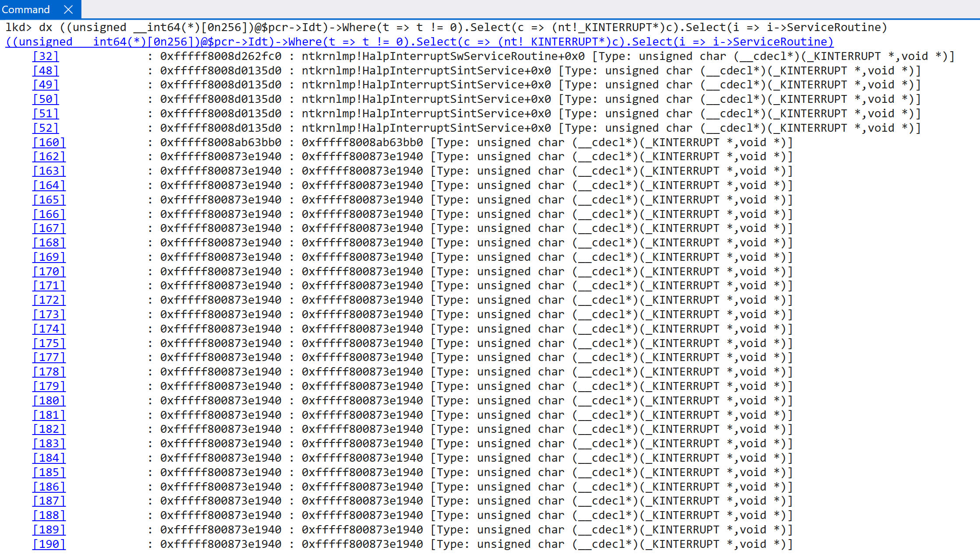Click result entry [171]
This screenshot has width=980, height=554.
click(x=49, y=285)
